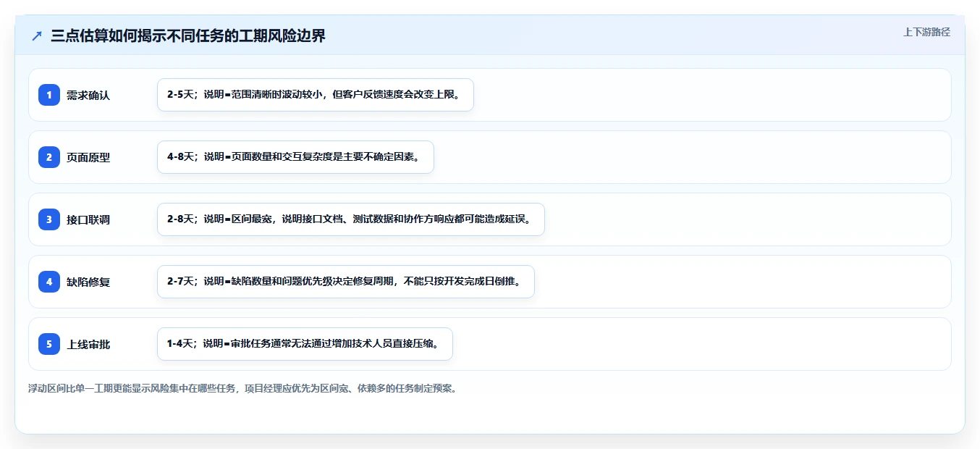The width and height of the screenshot is (980, 449).
Task: Click the 上下游路径 label
Action: coord(926,32)
